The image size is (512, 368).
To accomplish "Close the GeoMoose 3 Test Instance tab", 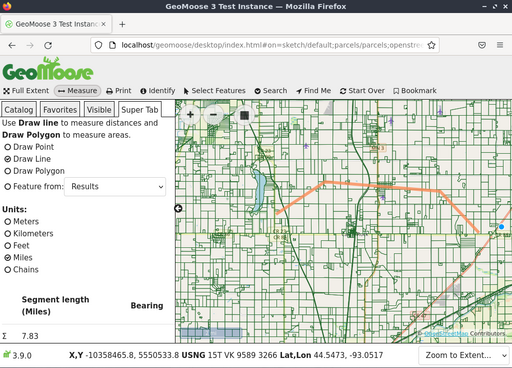I will (x=104, y=24).
